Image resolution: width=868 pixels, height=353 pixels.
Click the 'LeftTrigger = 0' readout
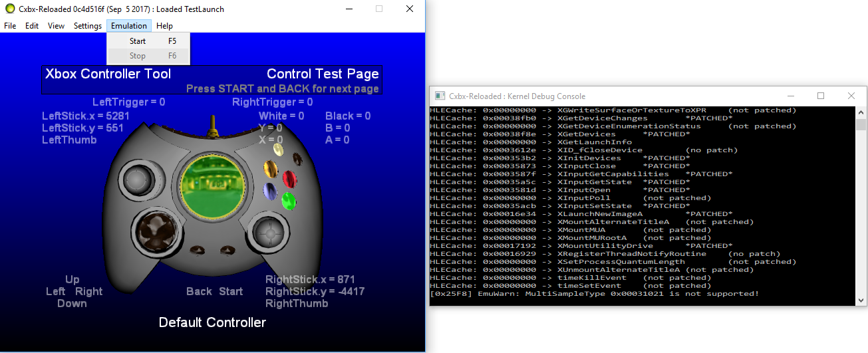pyautogui.click(x=129, y=102)
